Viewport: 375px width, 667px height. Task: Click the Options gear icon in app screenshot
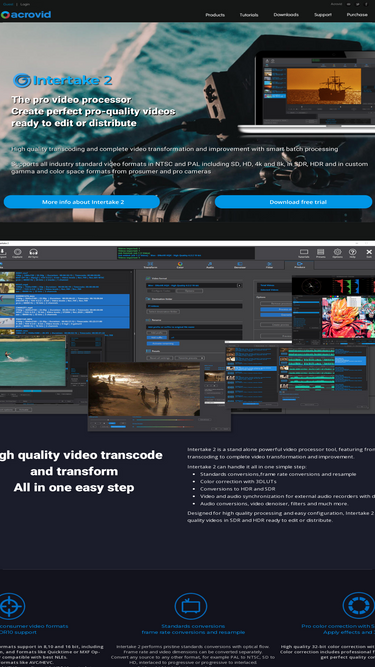click(337, 254)
